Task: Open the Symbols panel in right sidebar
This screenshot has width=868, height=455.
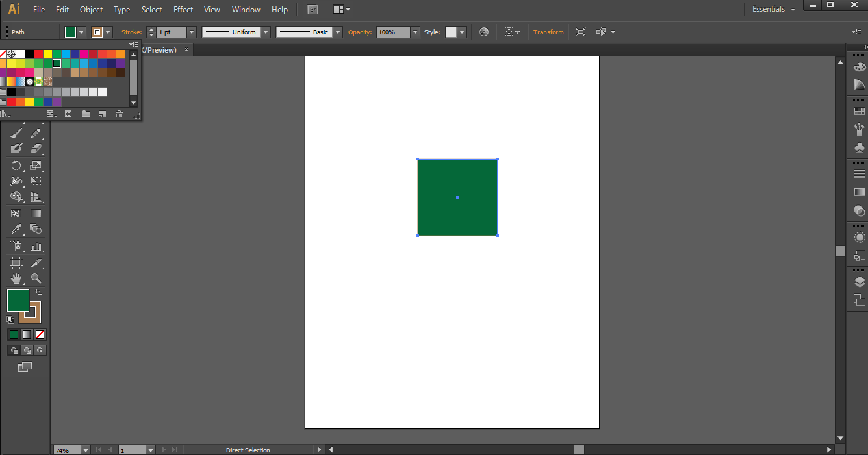Action: (x=859, y=147)
